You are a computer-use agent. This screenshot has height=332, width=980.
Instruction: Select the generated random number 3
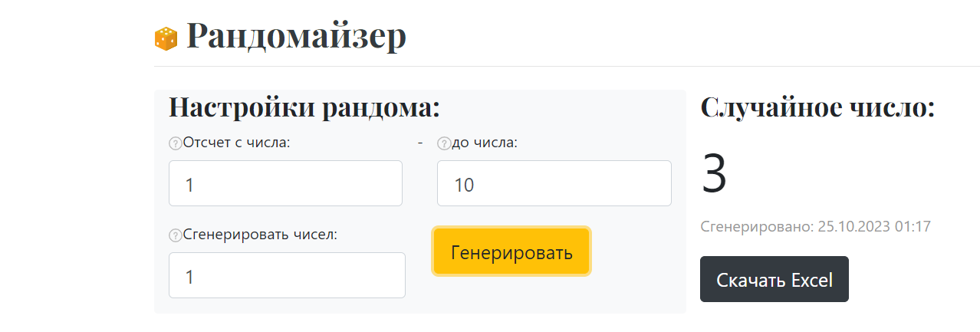pos(714,175)
